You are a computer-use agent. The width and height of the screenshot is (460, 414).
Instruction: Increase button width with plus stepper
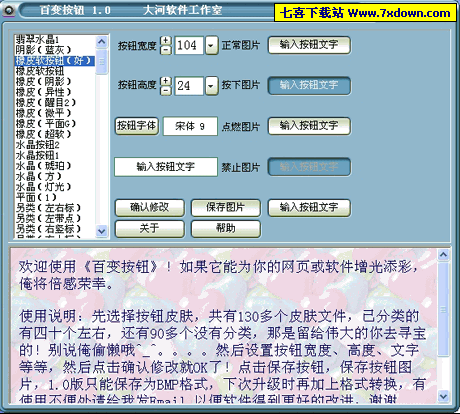tap(166, 41)
